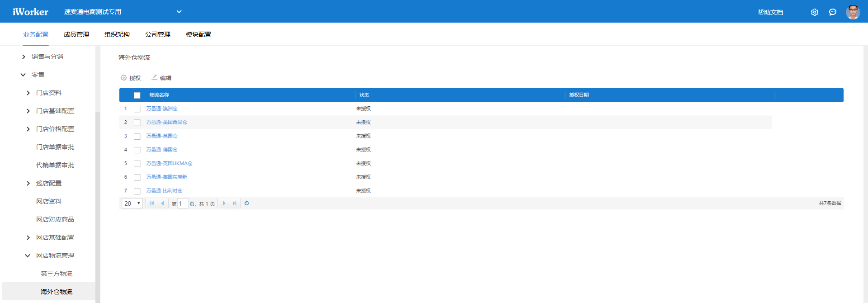Check the row for 万邑通-澳洲仓
The height and width of the screenshot is (303, 868).
point(137,109)
